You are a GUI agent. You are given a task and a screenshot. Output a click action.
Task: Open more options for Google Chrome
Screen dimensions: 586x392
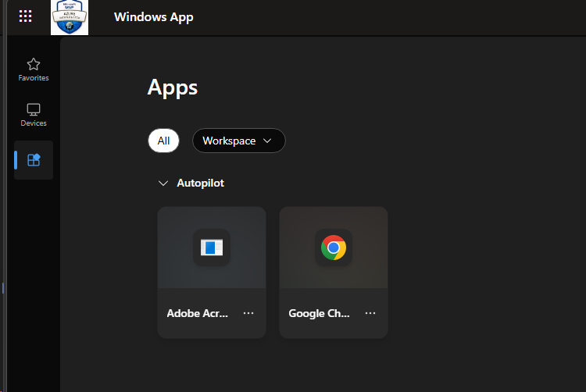(370, 313)
